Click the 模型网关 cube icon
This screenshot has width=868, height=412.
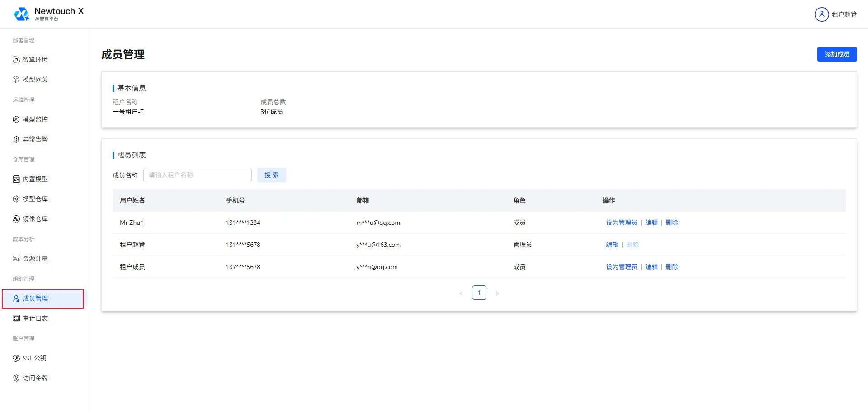click(x=16, y=80)
